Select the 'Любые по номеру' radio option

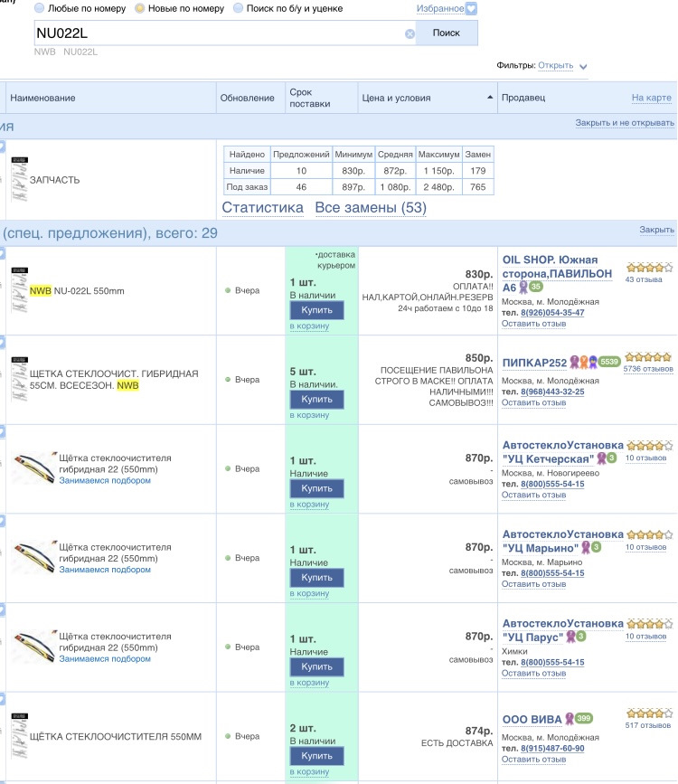[x=39, y=8]
